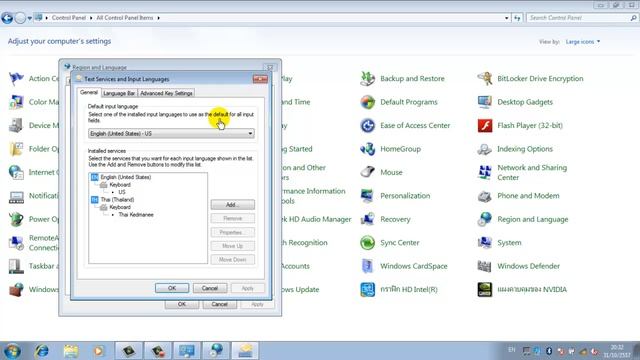Open Folder Options icon
Screen dimensions: 640x360
coord(16,149)
